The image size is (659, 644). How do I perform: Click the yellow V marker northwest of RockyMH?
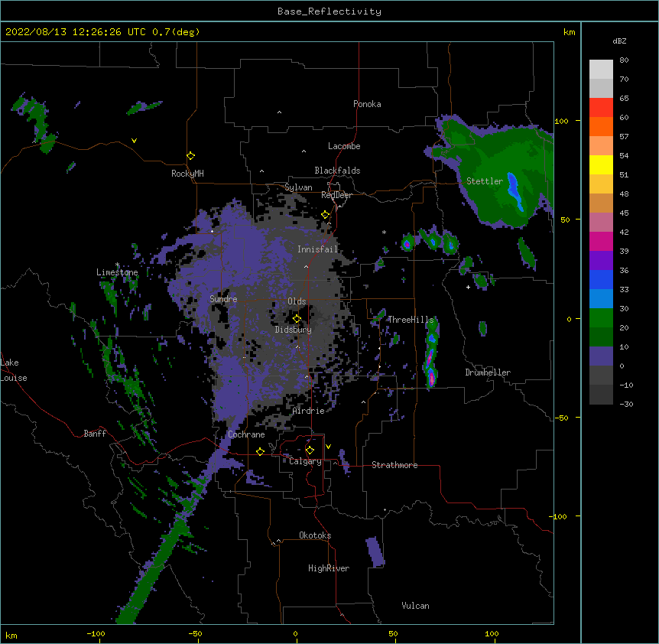pos(134,141)
